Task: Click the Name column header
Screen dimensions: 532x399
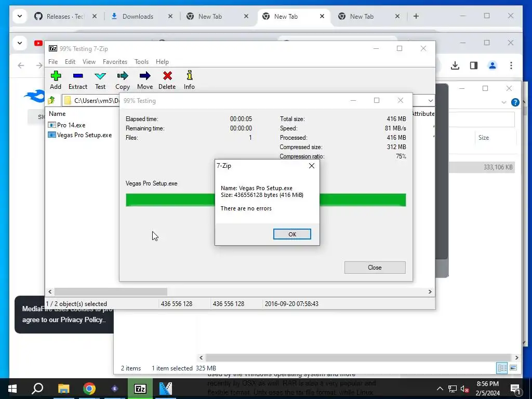Action: tap(57, 114)
